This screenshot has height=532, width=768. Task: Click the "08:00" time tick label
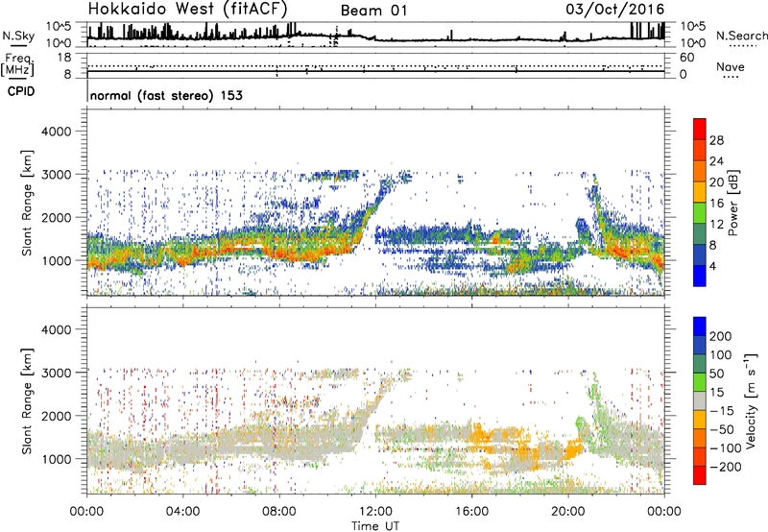click(279, 512)
